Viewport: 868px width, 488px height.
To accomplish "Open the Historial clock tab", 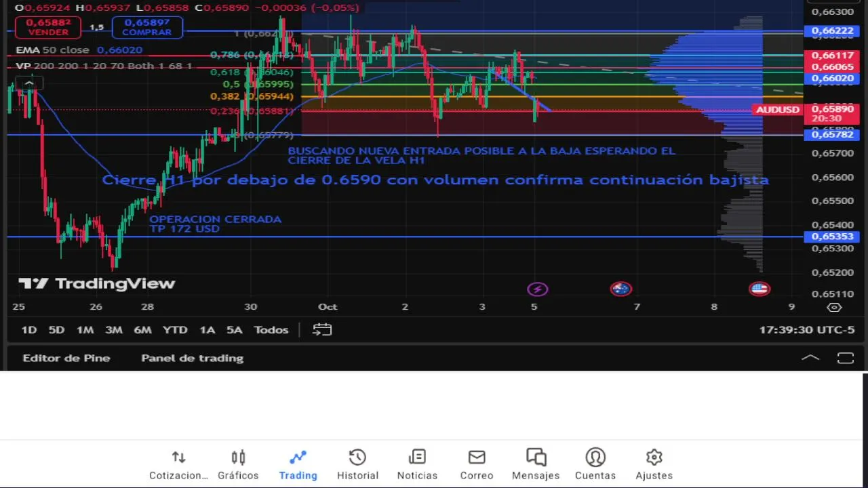I will (x=357, y=465).
